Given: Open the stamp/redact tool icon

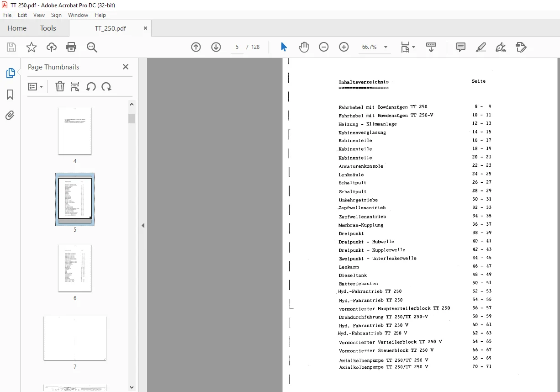Looking at the screenshot, I should (521, 47).
